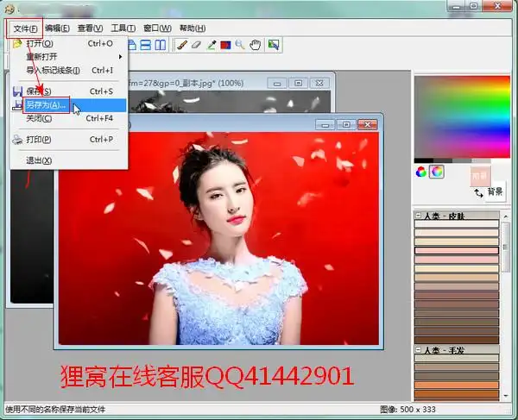
Task: Click the 背景 background color box
Action: [x=495, y=191]
